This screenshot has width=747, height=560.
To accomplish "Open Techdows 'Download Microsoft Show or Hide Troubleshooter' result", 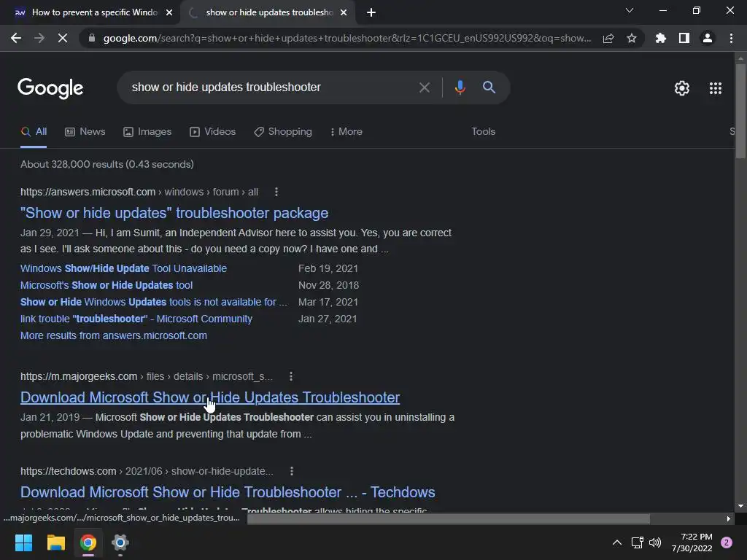I will pos(228,492).
